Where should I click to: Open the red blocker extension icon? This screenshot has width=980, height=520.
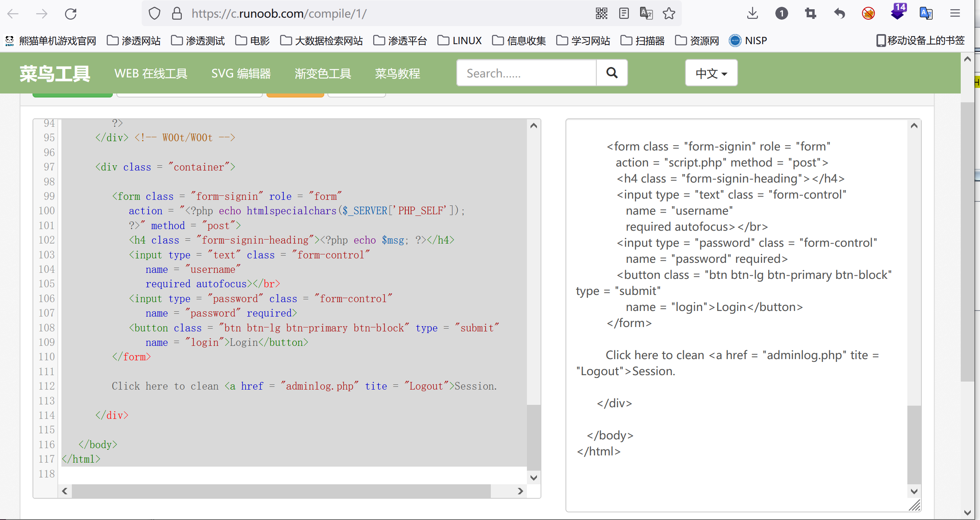[868, 14]
